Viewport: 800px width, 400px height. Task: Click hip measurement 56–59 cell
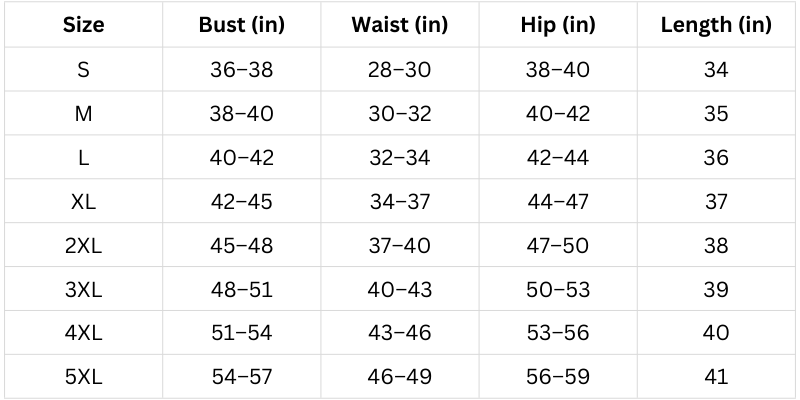557,377
